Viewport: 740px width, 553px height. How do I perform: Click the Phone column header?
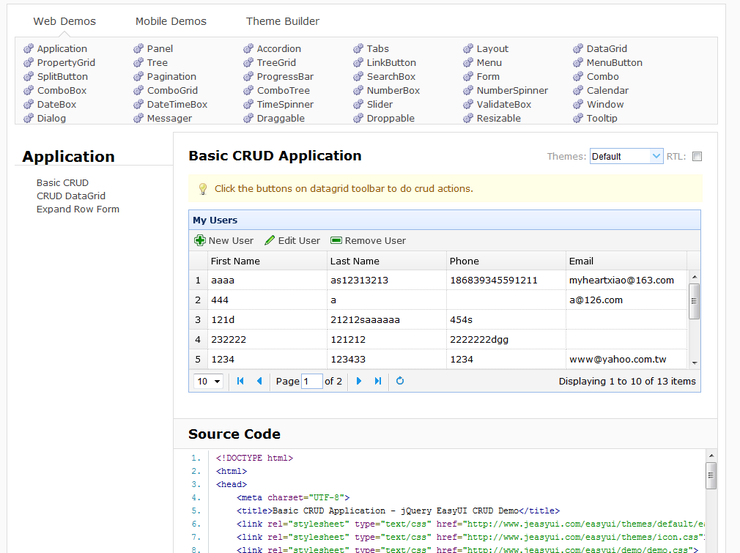[x=506, y=261]
